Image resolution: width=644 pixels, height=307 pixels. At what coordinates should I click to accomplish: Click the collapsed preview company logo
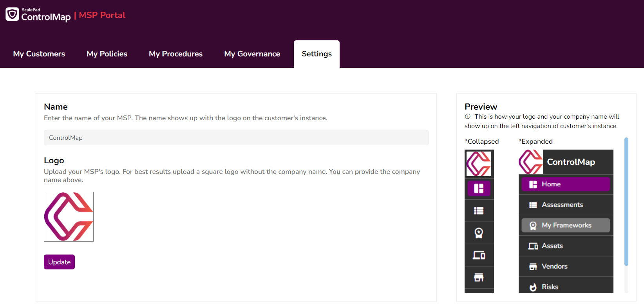479,164
